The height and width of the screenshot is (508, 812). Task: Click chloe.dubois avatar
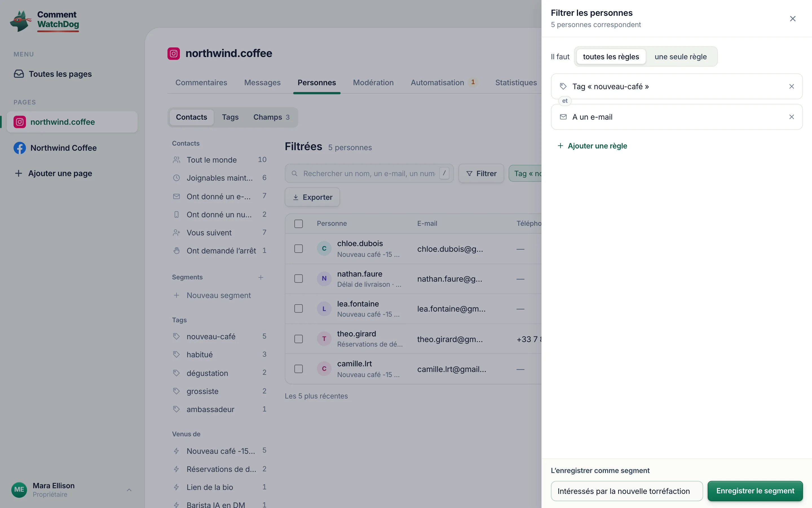point(324,249)
